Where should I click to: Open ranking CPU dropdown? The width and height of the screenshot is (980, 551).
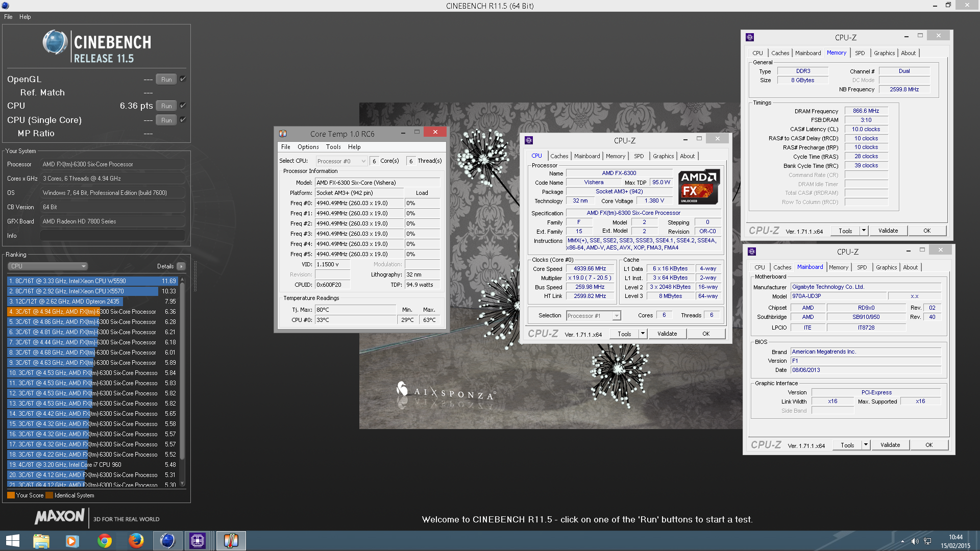click(x=48, y=266)
